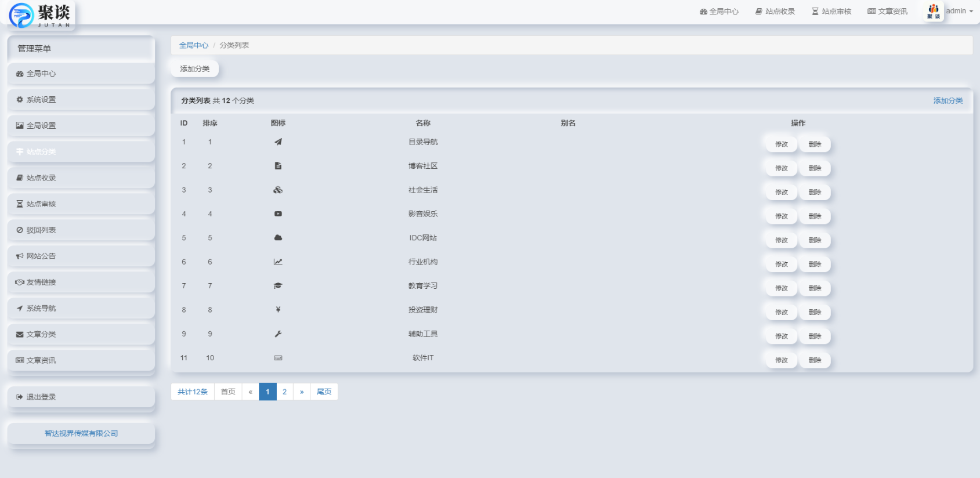Open 系统导航 in the sidebar
Screen dimensions: 980x478
pyautogui.click(x=81, y=309)
